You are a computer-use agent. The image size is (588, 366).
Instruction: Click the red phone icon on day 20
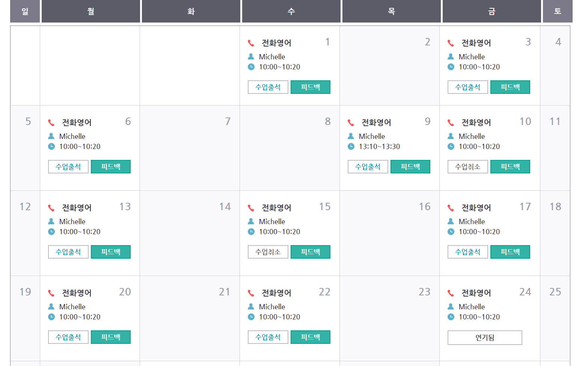pos(51,293)
